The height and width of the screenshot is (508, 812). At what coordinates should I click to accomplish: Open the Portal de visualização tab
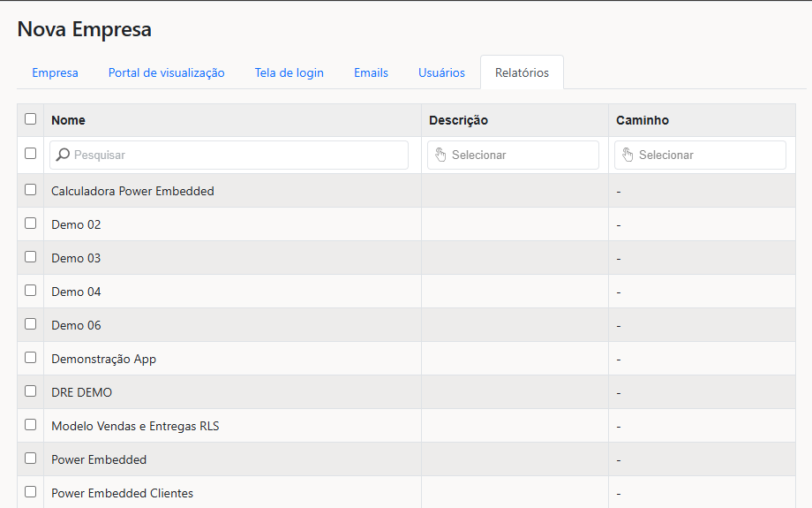click(166, 72)
